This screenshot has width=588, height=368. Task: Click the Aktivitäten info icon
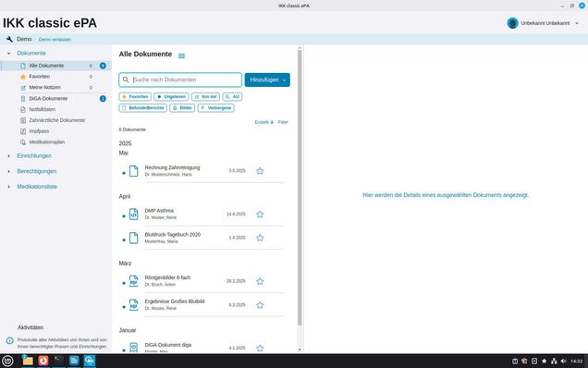tap(10, 340)
